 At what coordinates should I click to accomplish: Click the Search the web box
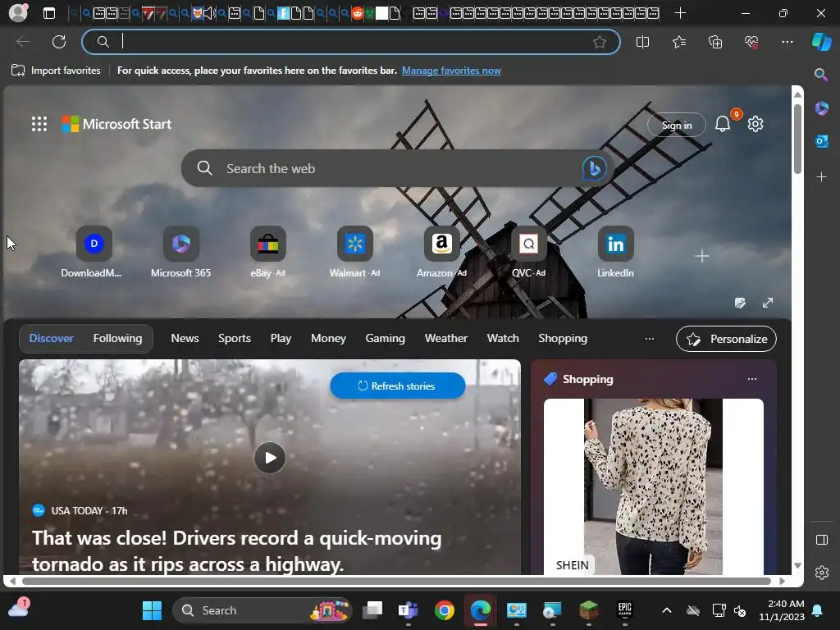pyautogui.click(x=396, y=168)
